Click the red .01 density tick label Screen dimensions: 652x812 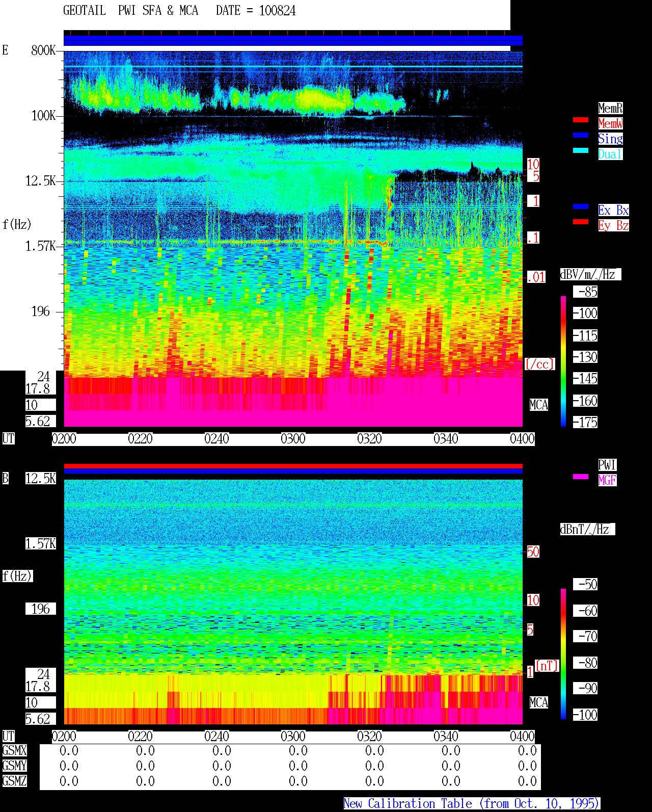536,277
